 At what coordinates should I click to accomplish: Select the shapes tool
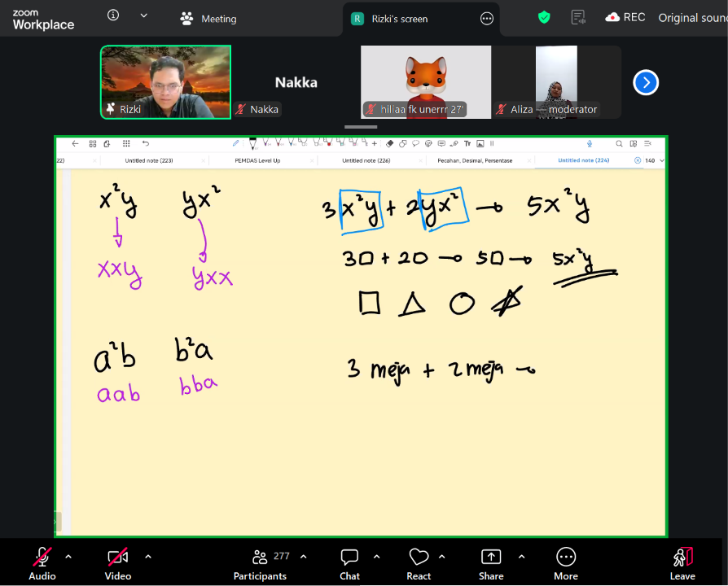(x=403, y=144)
